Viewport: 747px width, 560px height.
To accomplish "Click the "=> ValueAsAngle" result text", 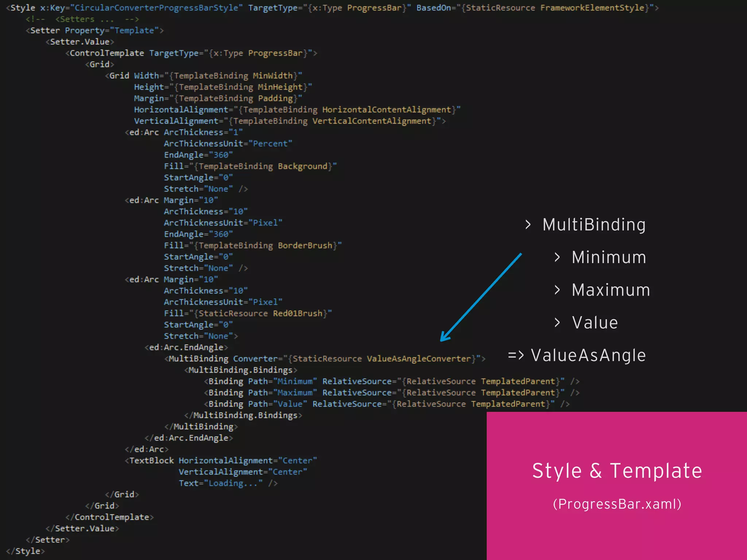I will 577,355.
